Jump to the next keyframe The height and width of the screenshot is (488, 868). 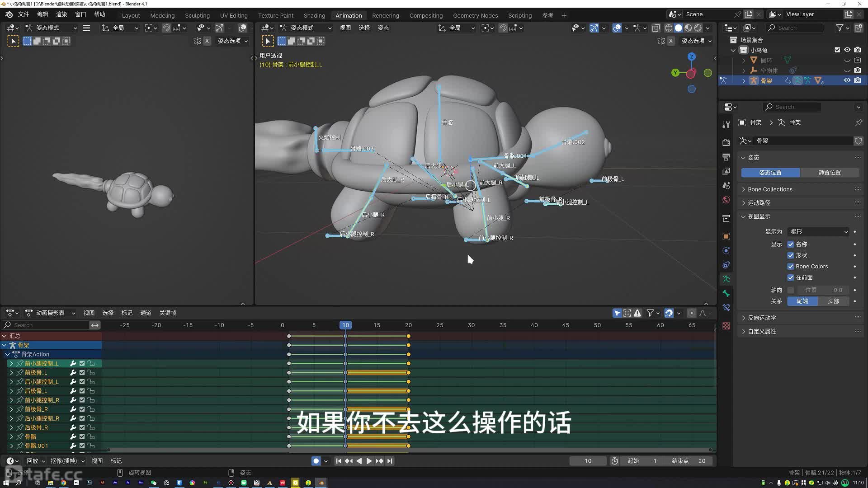tap(379, 461)
